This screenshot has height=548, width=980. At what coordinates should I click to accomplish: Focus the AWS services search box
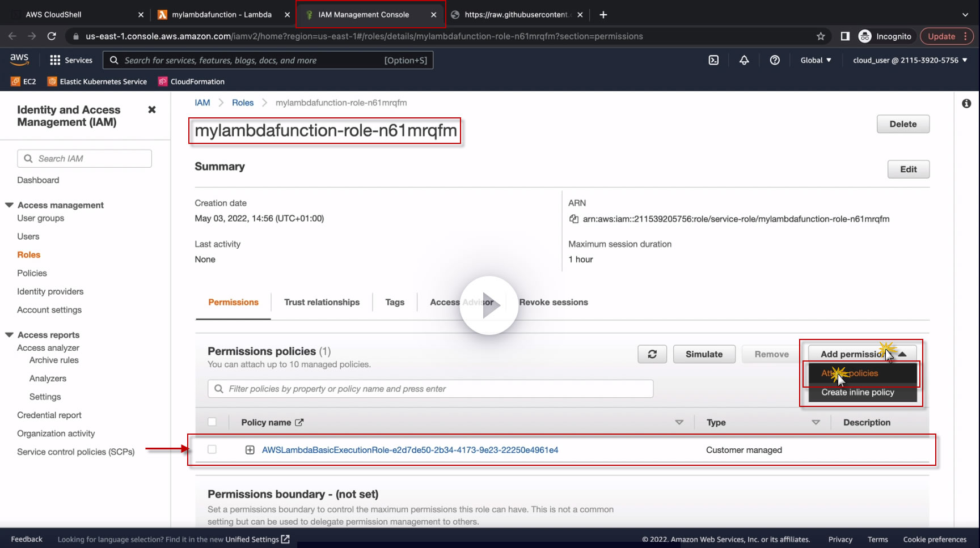tap(268, 60)
